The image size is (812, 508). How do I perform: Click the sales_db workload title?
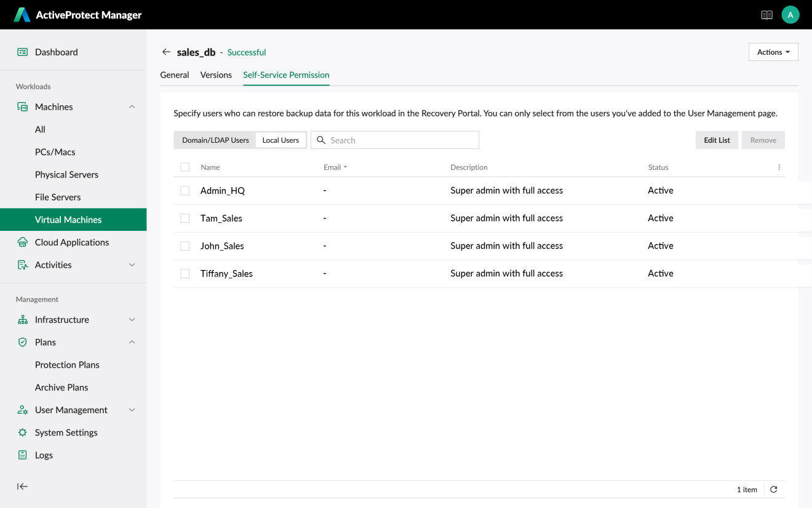tap(196, 52)
